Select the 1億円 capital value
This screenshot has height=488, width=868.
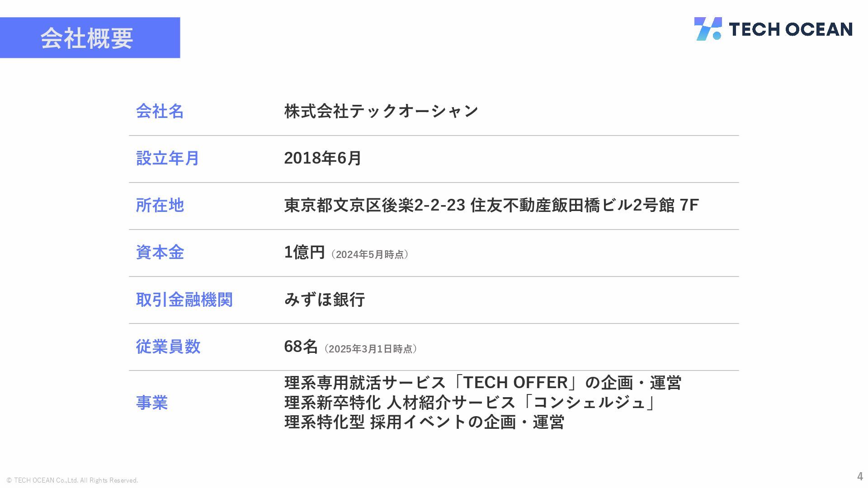(305, 252)
